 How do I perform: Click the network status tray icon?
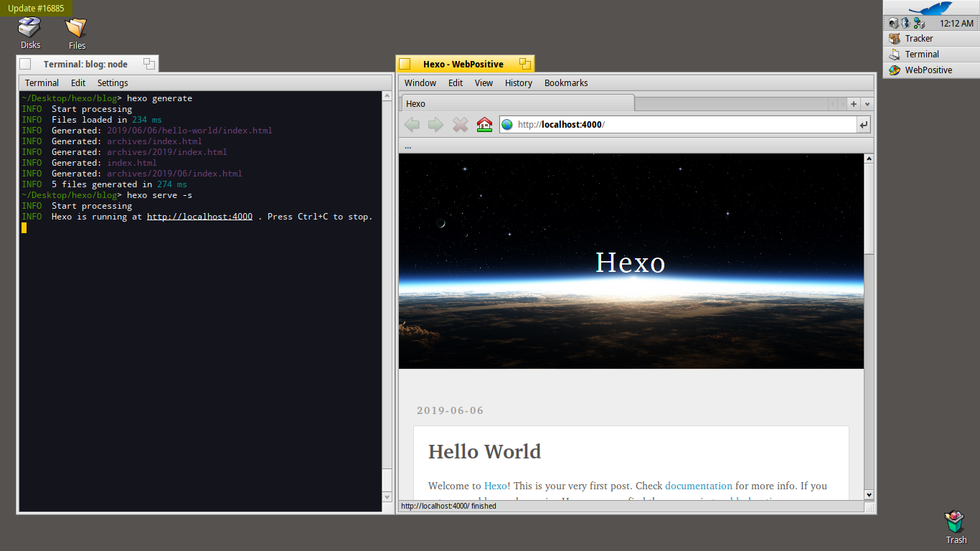[x=918, y=24]
